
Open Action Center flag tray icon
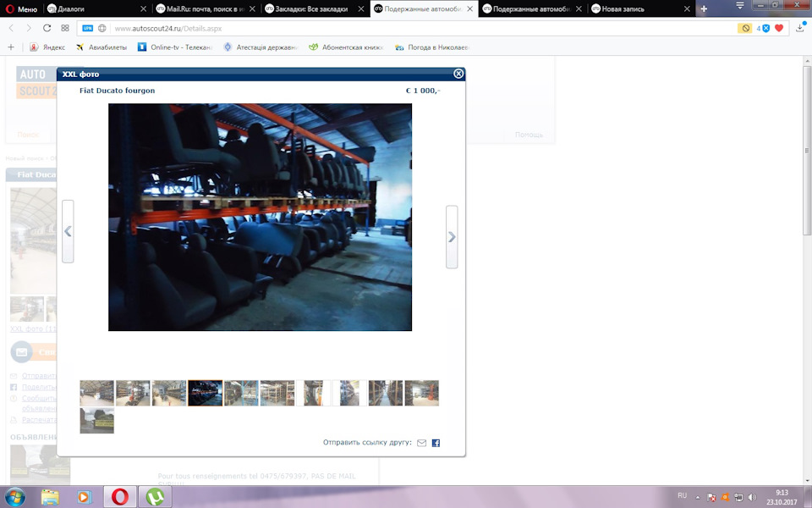coord(712,497)
